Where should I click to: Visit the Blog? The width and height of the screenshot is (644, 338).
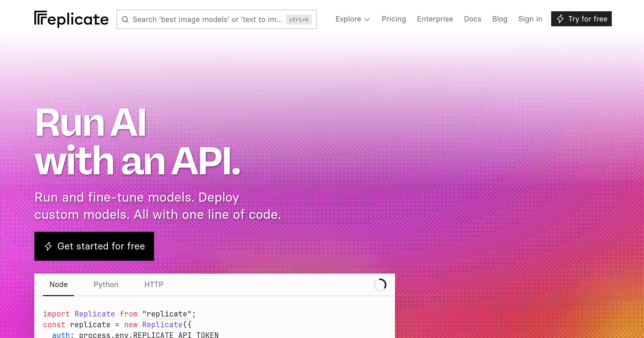click(x=500, y=19)
